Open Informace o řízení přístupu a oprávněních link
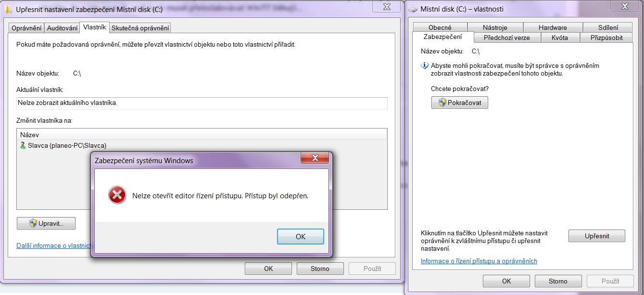The height and width of the screenshot is (295, 644). click(x=479, y=261)
